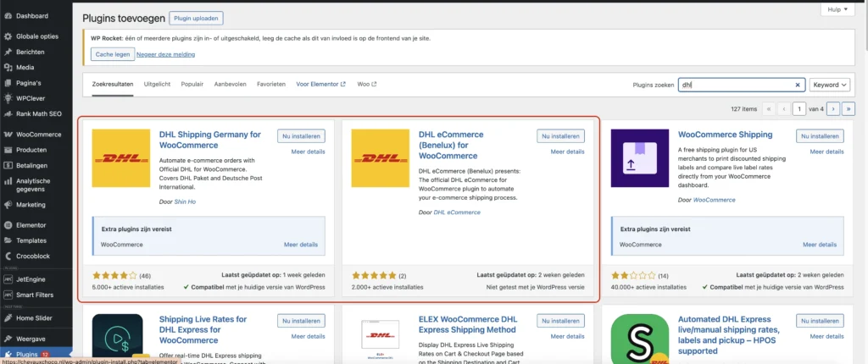Open the Dashboard menu icon

[8, 16]
